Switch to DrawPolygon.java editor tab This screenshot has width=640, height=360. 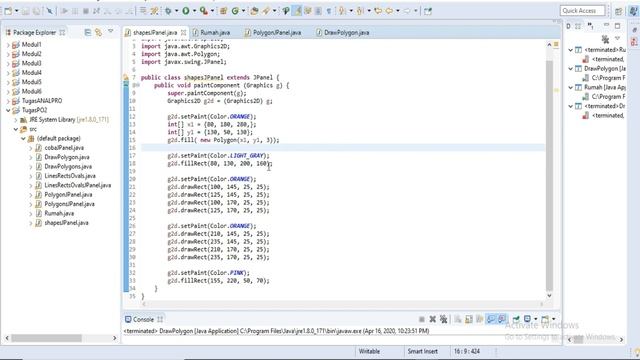pyautogui.click(x=343, y=32)
